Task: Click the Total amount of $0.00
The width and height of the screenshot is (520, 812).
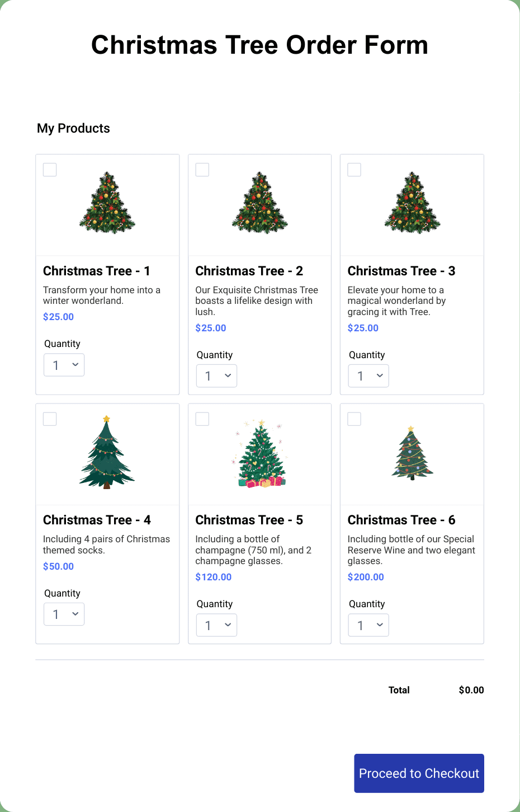Action: (471, 689)
